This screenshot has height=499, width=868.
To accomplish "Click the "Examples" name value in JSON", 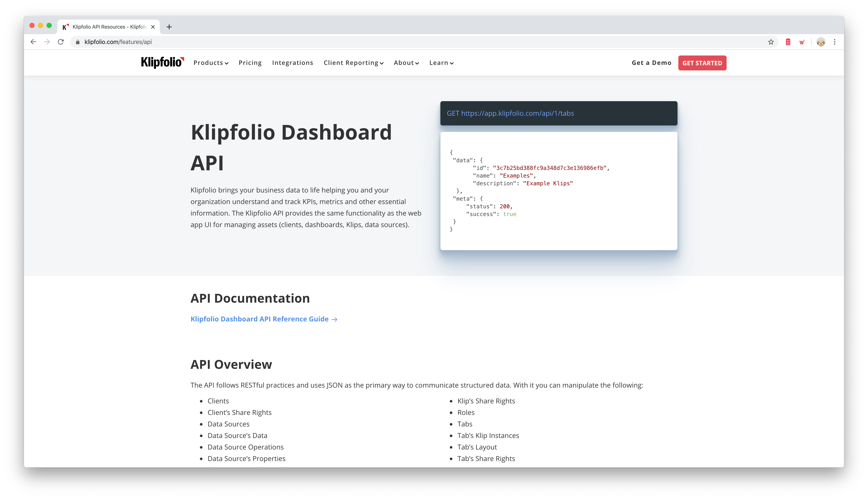I will (x=516, y=175).
